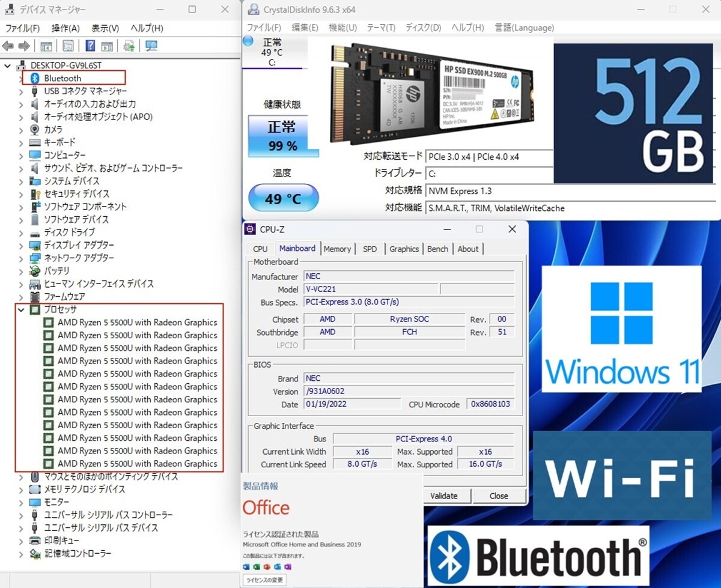Click the PCIe 3.0 x4 transfer mode field

tap(489, 156)
